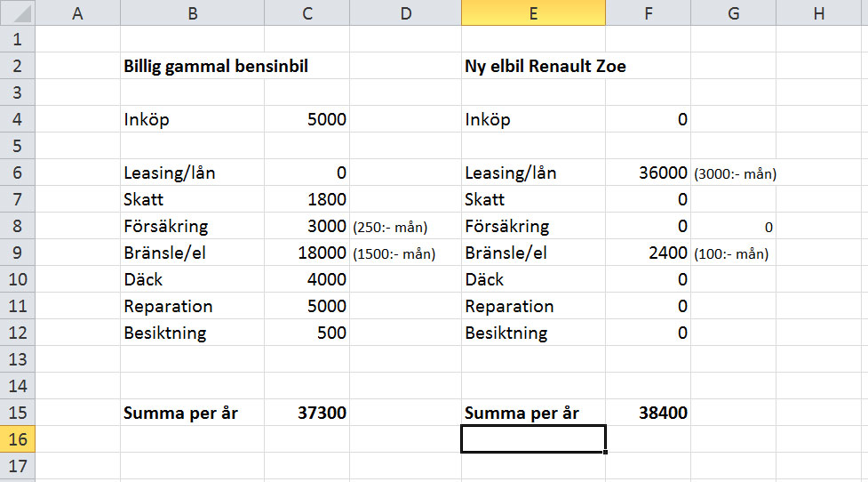Select column H header
Screen dimensions: 868x482
point(819,12)
